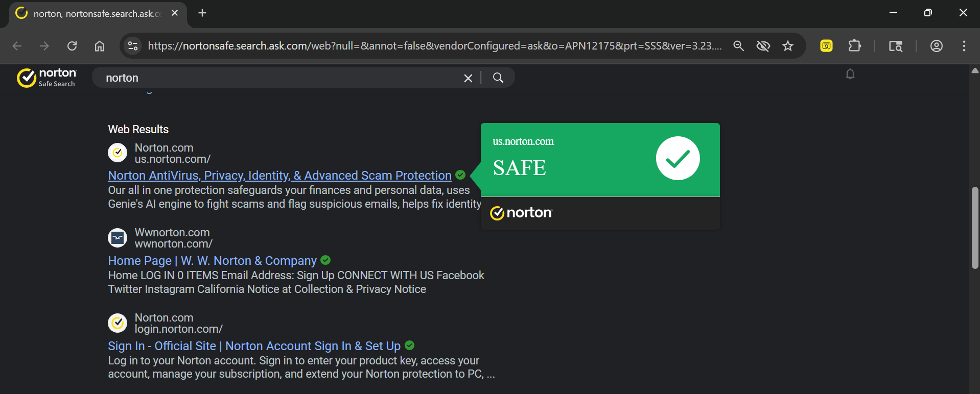Open the site information icon in address bar
Viewport: 980px width, 394px height.
(133, 46)
